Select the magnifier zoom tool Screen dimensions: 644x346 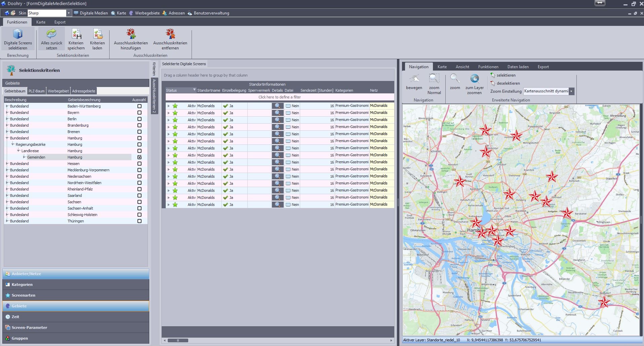[x=455, y=79]
